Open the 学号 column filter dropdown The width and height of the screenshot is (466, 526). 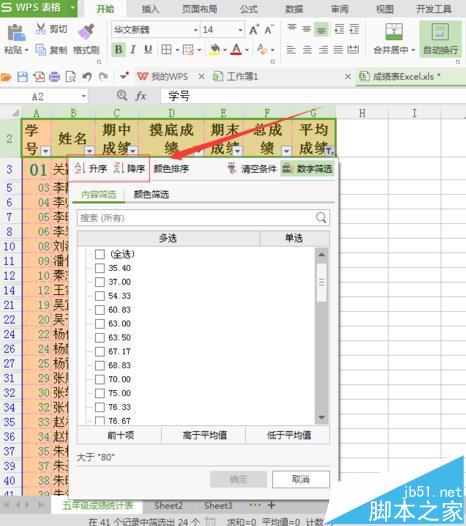point(46,151)
